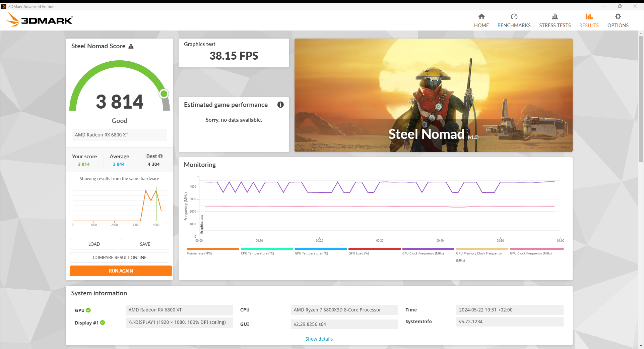This screenshot has width=644, height=349.
Task: Click the Steel Nomad benchmark banner image
Action: coord(433,95)
